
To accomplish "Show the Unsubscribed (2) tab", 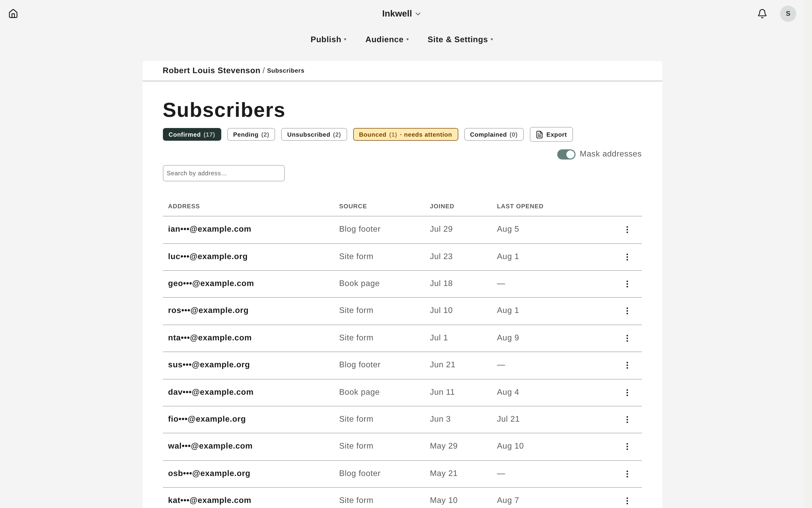I will (x=314, y=134).
